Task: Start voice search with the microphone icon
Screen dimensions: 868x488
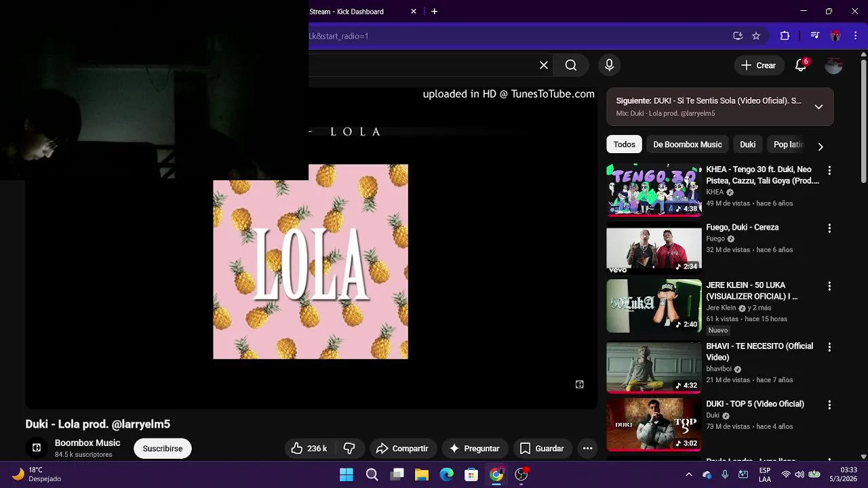Action: [609, 65]
